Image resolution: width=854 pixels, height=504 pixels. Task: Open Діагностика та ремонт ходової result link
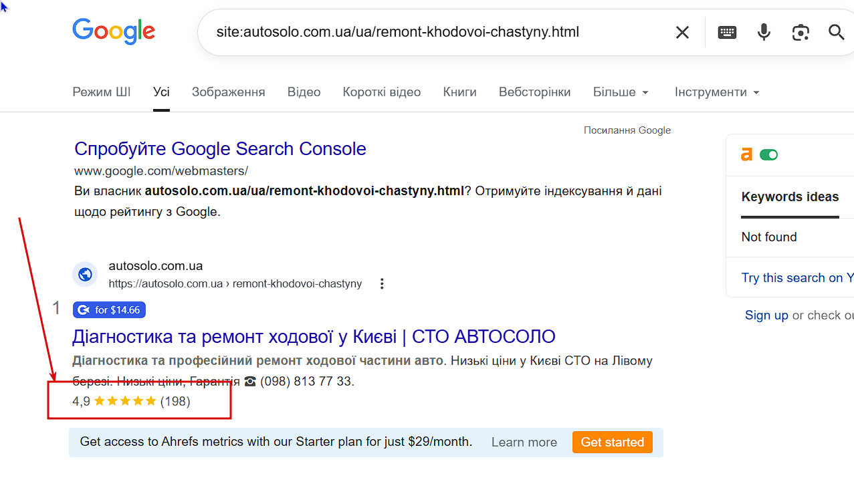(314, 336)
